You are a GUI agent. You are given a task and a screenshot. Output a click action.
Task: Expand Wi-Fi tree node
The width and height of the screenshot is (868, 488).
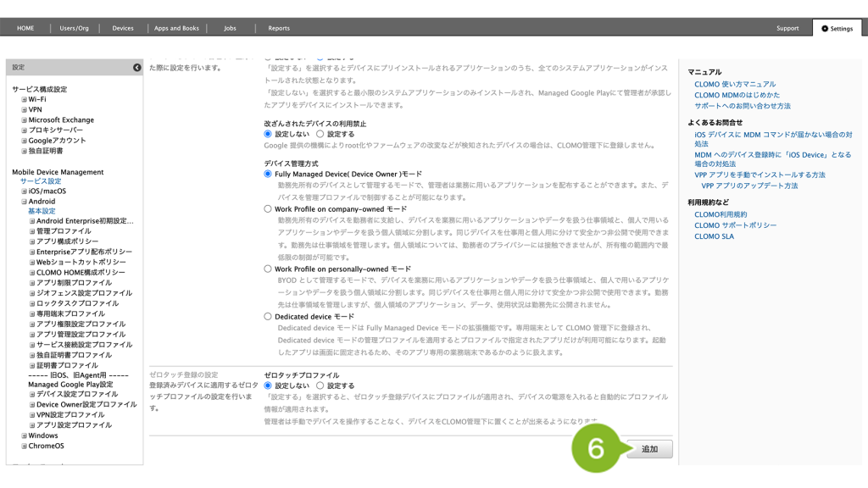point(24,100)
